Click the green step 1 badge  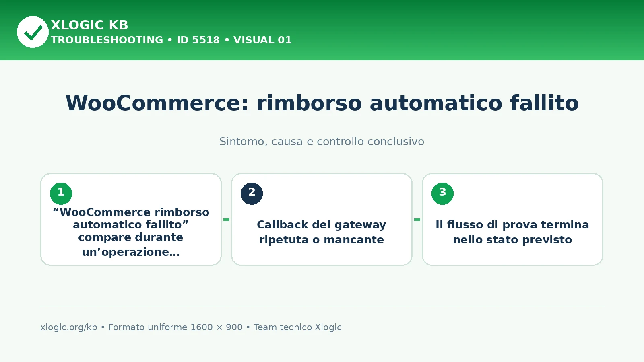[61, 193]
